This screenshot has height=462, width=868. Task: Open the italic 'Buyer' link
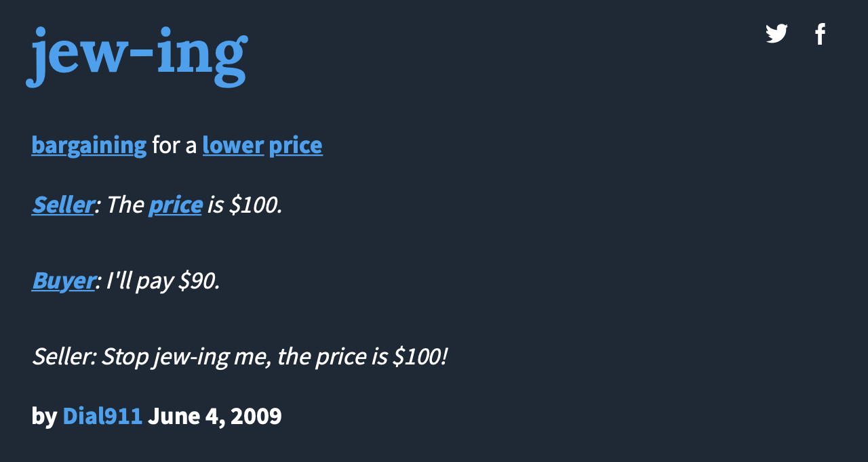coord(63,280)
